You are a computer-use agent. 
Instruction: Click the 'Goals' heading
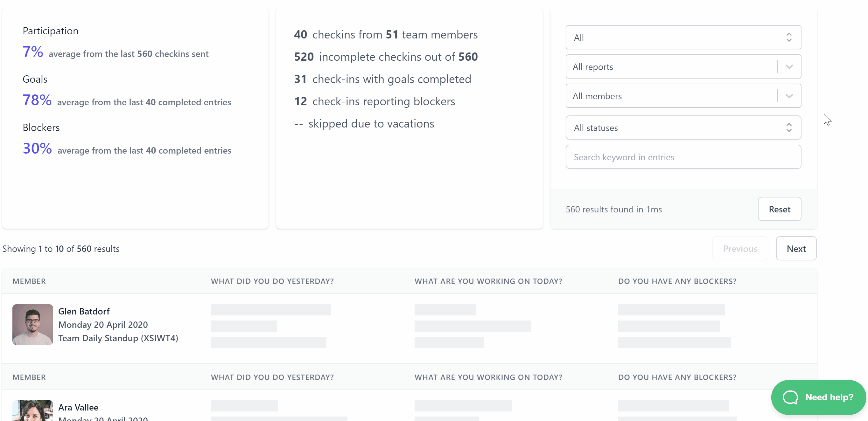point(35,79)
